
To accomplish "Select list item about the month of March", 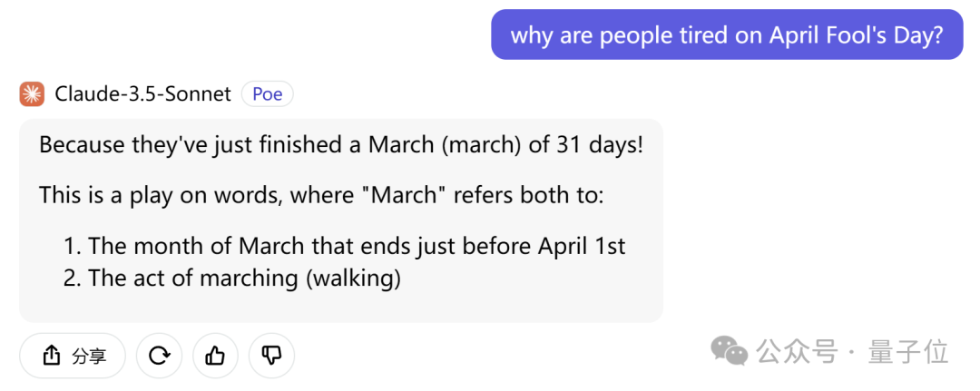I will pyautogui.click(x=345, y=246).
